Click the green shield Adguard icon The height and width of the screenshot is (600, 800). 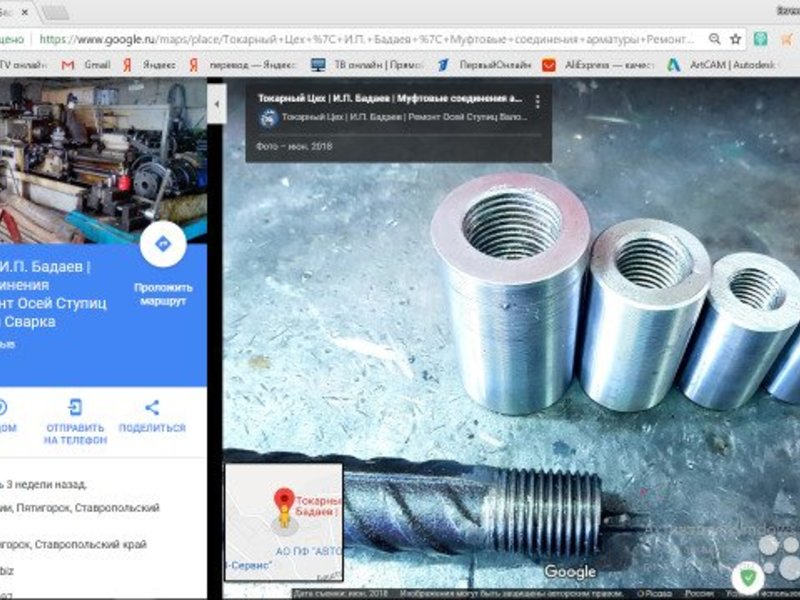click(x=746, y=577)
